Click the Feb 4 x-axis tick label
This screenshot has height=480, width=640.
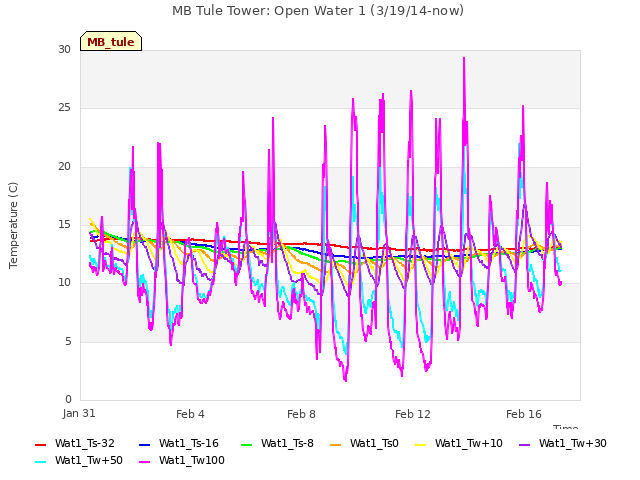point(190,414)
